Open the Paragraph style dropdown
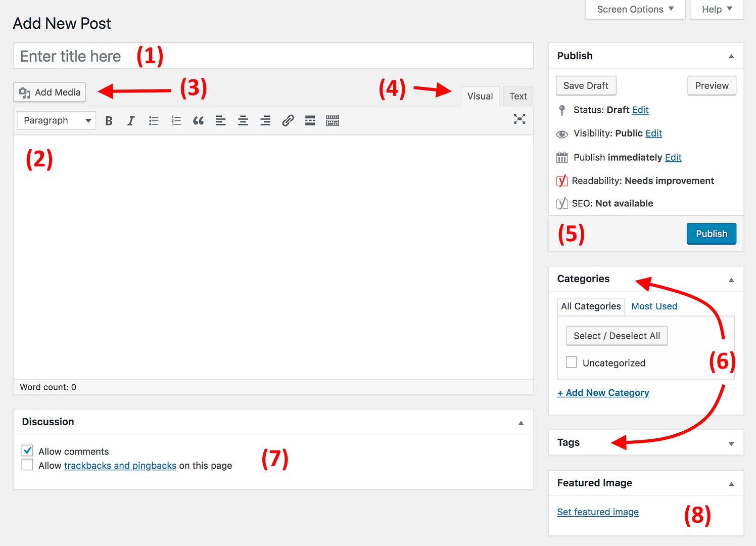Viewport: 756px width, 546px height. [56, 120]
